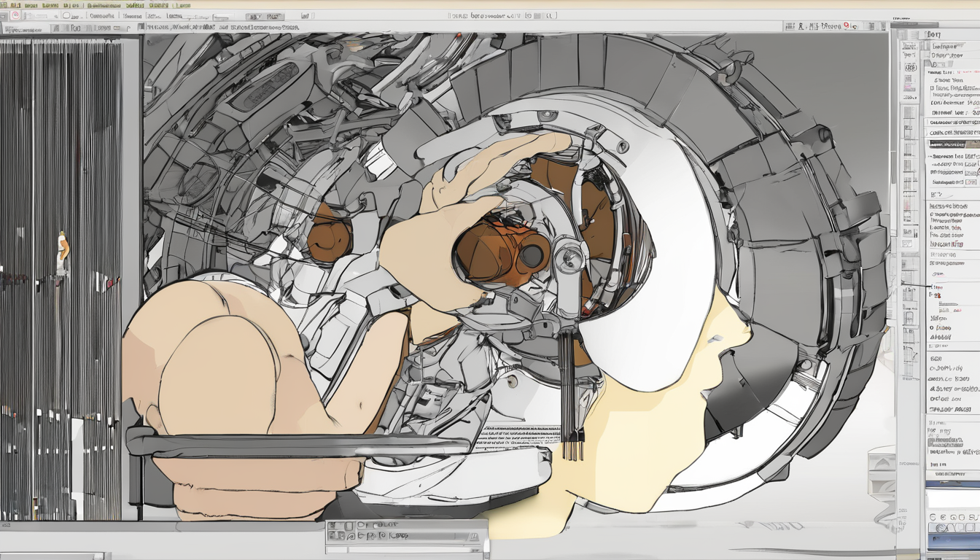Select the circular stamp icon in the right vertical icon strip
Image resolution: width=980 pixels, height=560 pixels.
909,67
